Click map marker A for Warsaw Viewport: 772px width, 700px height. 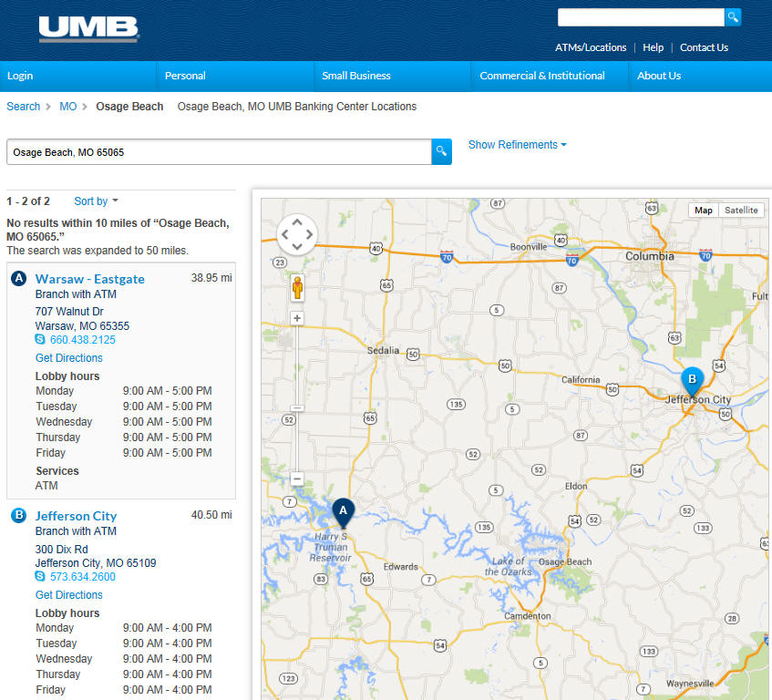click(344, 513)
